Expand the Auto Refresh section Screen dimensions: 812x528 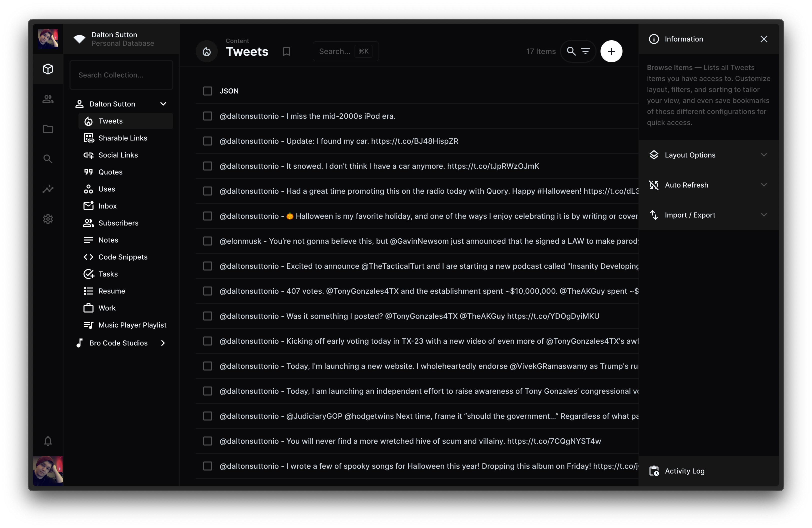(708, 185)
